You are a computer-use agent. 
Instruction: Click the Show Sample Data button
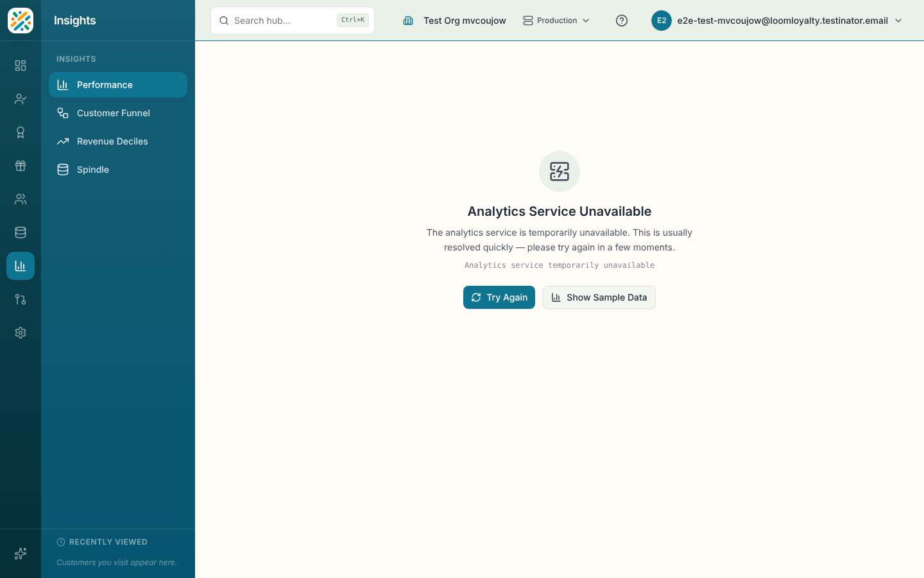pyautogui.click(x=599, y=297)
